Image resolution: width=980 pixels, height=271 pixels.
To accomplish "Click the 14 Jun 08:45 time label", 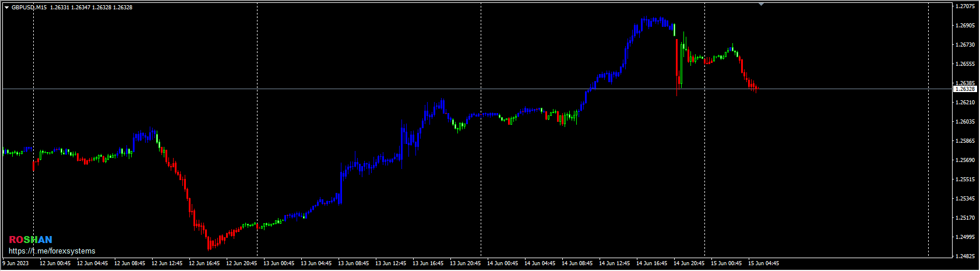I will pos(577,263).
